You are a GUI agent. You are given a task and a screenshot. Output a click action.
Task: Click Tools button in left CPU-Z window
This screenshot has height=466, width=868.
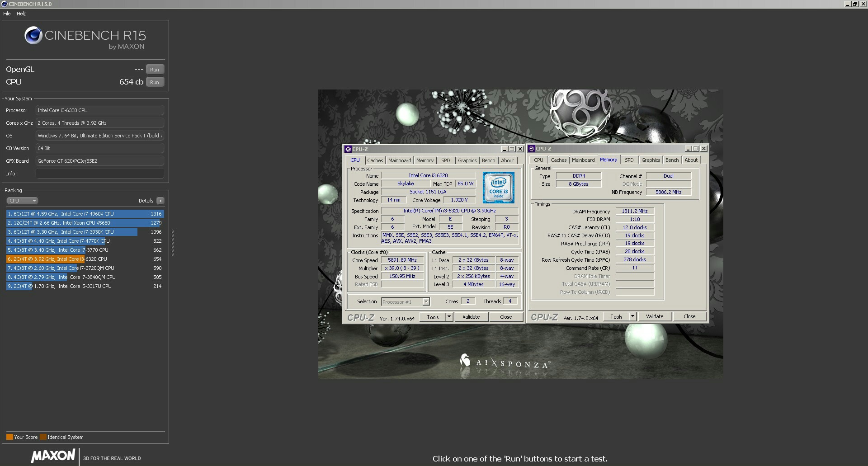tap(433, 317)
